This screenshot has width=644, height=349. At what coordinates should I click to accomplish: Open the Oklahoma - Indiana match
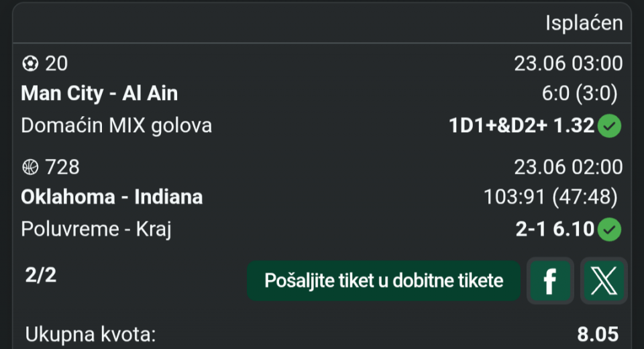pyautogui.click(x=112, y=197)
